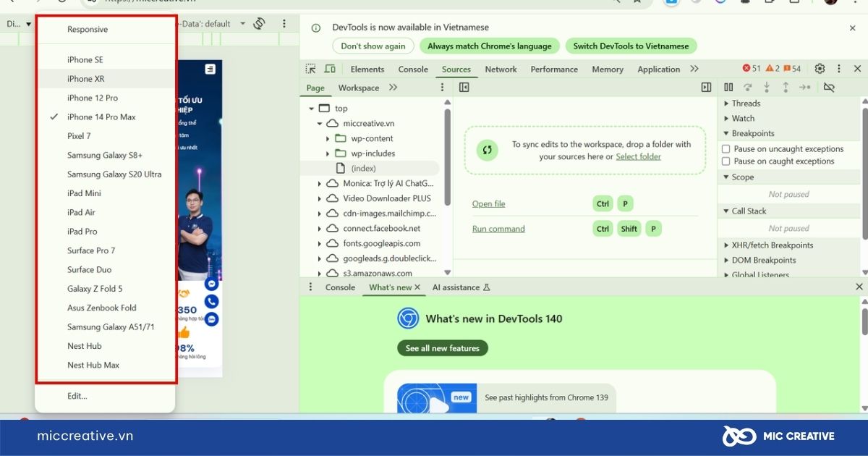Click the Step out of function icon

[x=786, y=88]
